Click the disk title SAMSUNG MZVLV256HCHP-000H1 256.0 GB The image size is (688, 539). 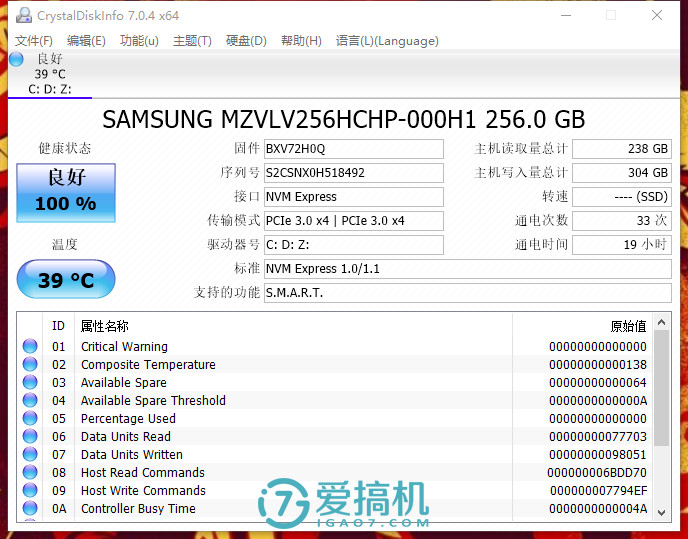[x=344, y=119]
